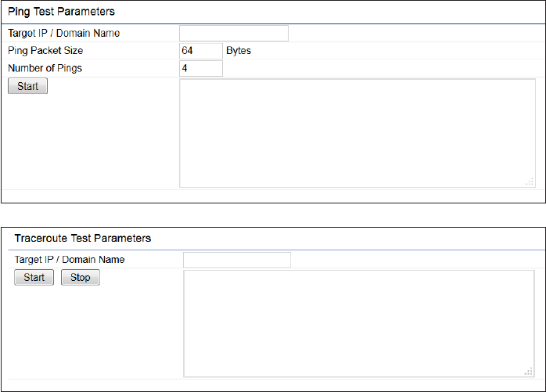The height and width of the screenshot is (392, 546).
Task: Click the Bytes unit text
Action: (x=239, y=51)
